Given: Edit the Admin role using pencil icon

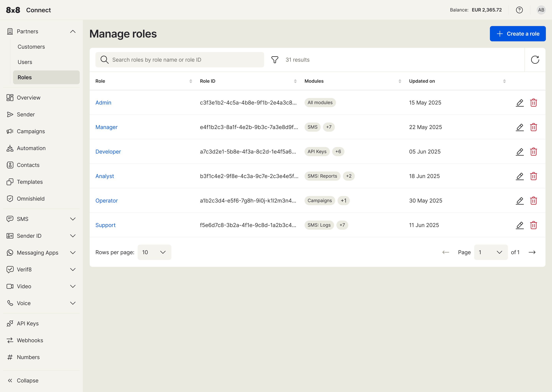Looking at the screenshot, I should (520, 103).
